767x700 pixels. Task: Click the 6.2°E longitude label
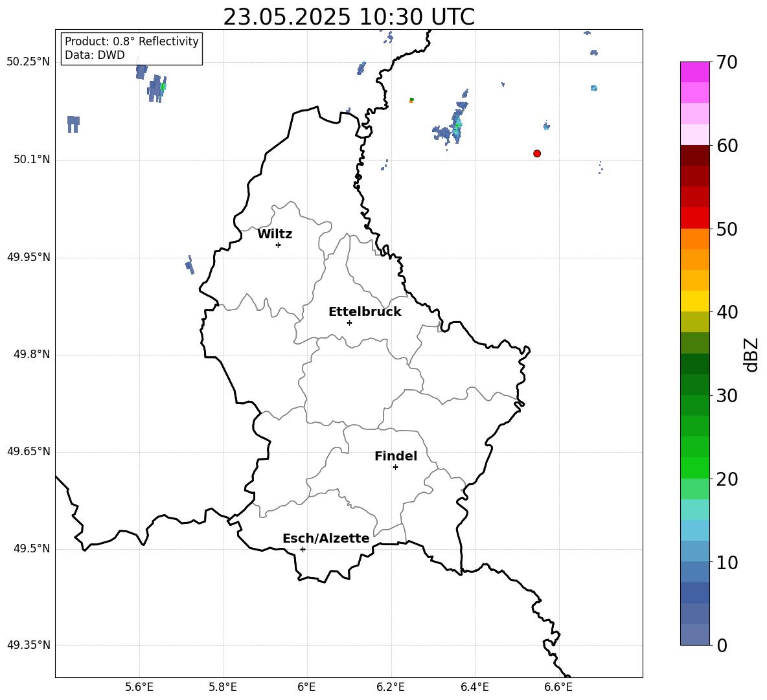[x=391, y=688]
